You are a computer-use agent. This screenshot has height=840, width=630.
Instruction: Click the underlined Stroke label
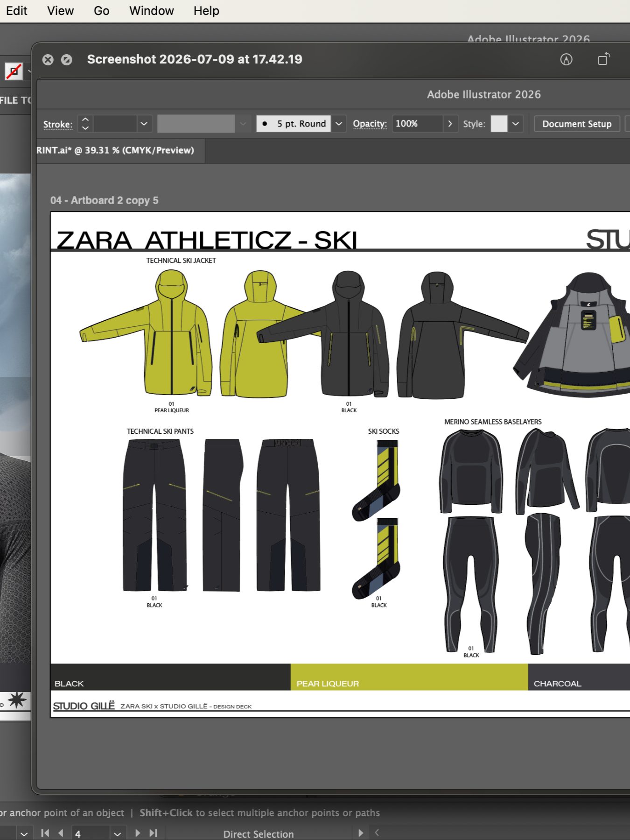[58, 124]
